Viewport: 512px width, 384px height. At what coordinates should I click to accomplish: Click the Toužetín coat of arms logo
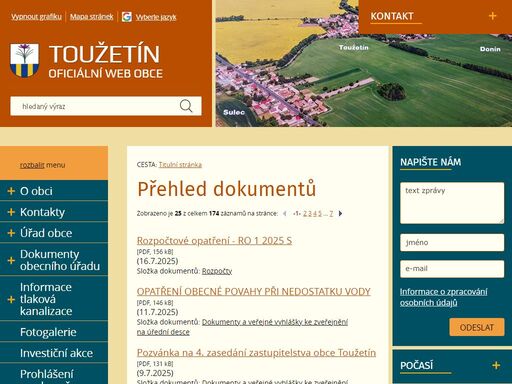coord(24,60)
